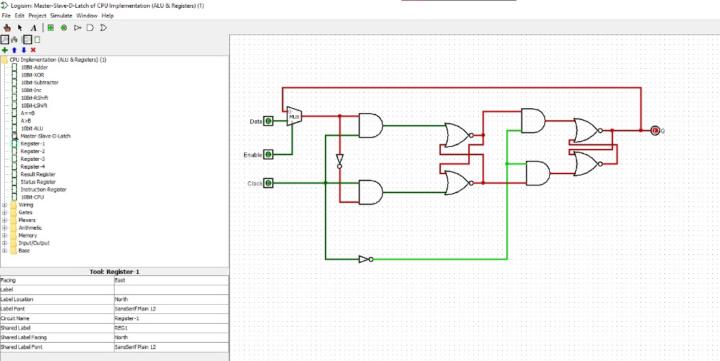
Task: Select the AND gate tool in toolbar
Action: (x=90, y=28)
